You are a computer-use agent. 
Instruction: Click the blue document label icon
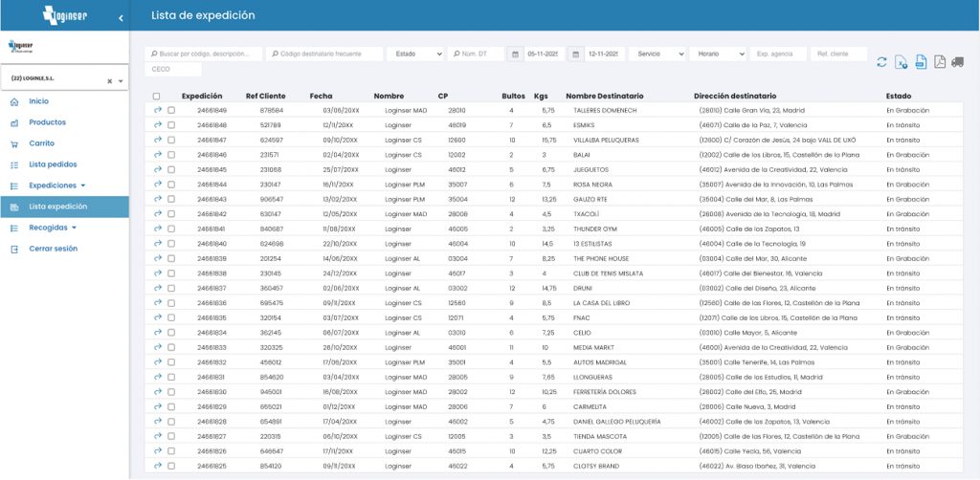(920, 62)
